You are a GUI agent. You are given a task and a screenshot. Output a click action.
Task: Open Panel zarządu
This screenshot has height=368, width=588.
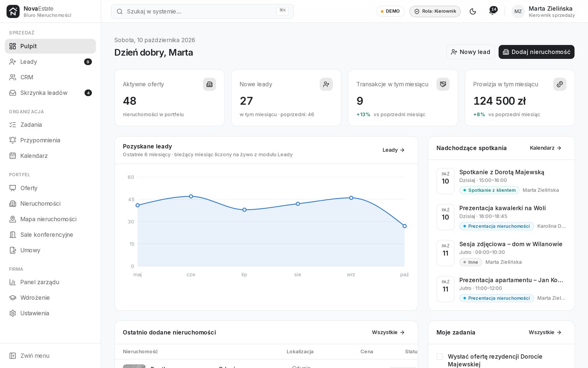tap(50, 282)
